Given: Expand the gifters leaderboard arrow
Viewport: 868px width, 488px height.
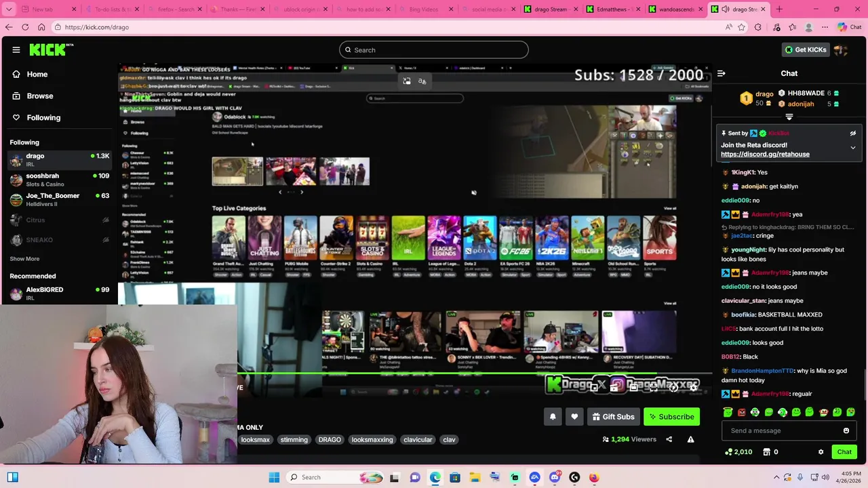Looking at the screenshot, I should (789, 117).
